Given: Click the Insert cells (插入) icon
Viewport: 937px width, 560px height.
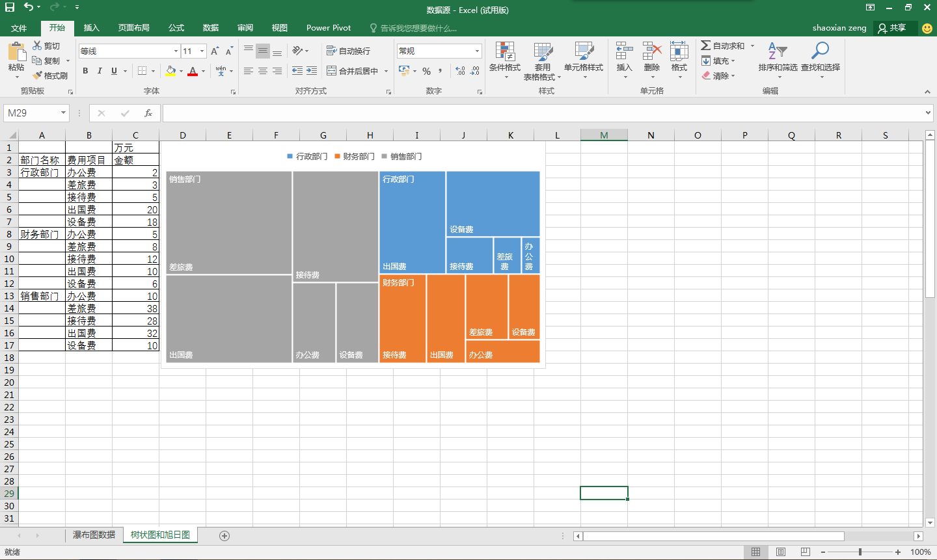Looking at the screenshot, I should [624, 51].
